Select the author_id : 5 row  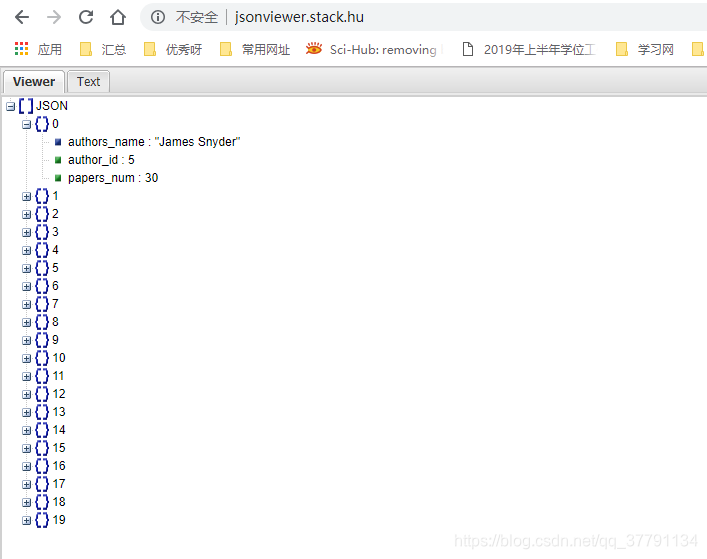101,160
